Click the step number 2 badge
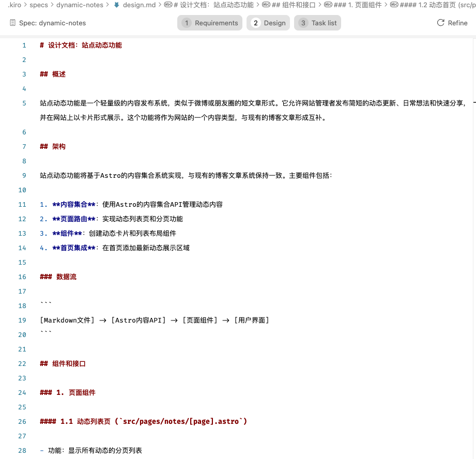476x459 pixels. pos(256,23)
